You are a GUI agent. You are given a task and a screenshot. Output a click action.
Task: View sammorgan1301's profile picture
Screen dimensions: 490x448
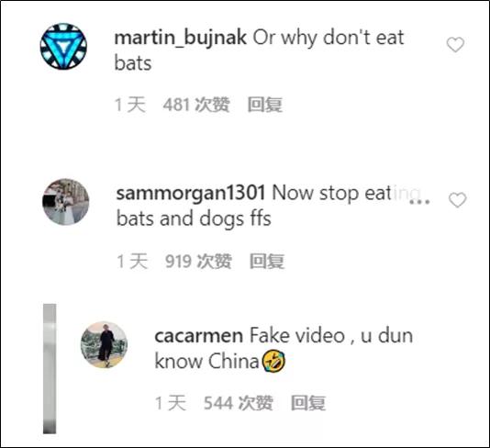point(66,202)
